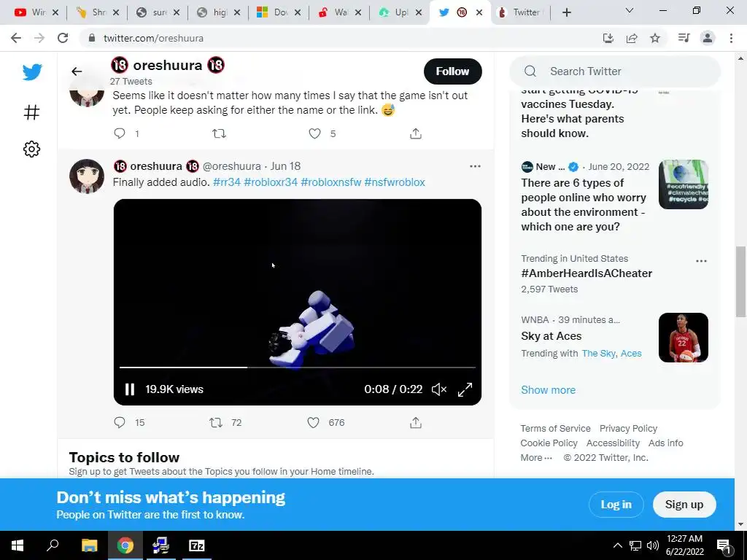Open the #rr34 hashtag link

click(x=227, y=182)
